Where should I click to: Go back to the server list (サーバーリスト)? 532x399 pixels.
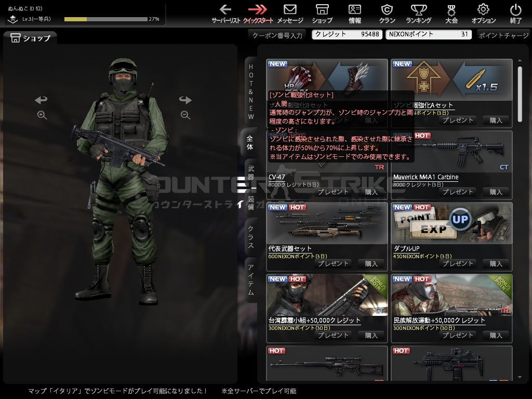click(x=225, y=14)
